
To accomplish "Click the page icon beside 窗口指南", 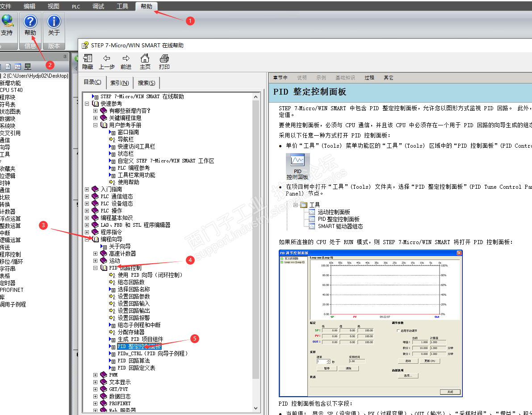I will pos(112,132).
